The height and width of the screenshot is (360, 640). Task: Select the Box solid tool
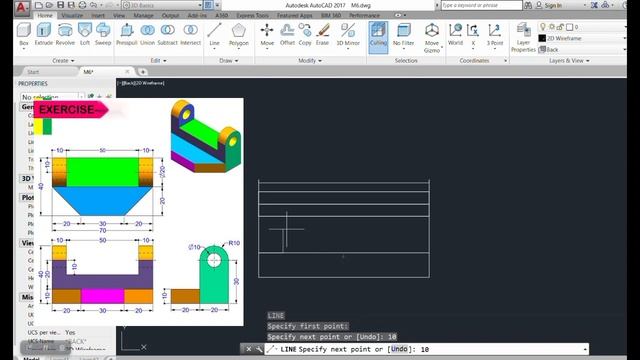click(x=24, y=35)
